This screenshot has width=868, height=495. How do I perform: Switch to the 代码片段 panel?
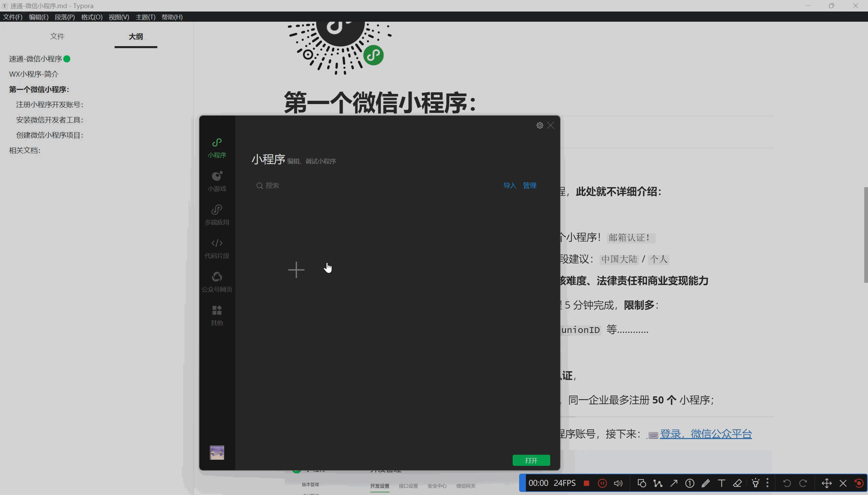pos(217,248)
